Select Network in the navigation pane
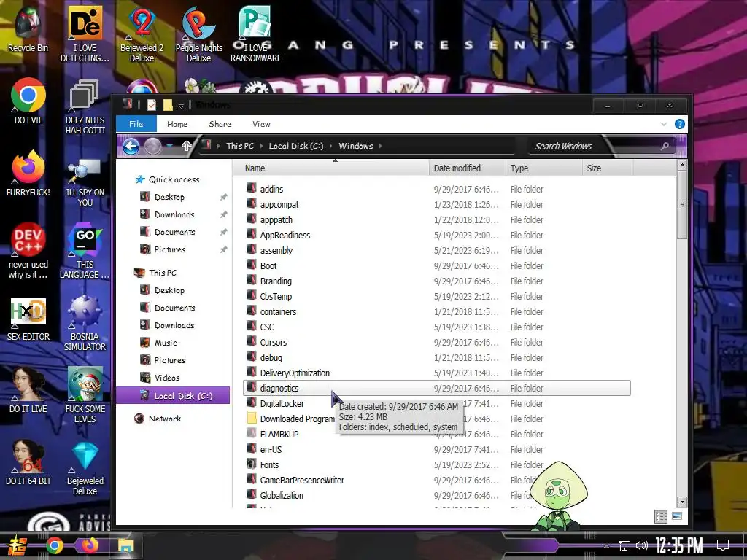 165,419
